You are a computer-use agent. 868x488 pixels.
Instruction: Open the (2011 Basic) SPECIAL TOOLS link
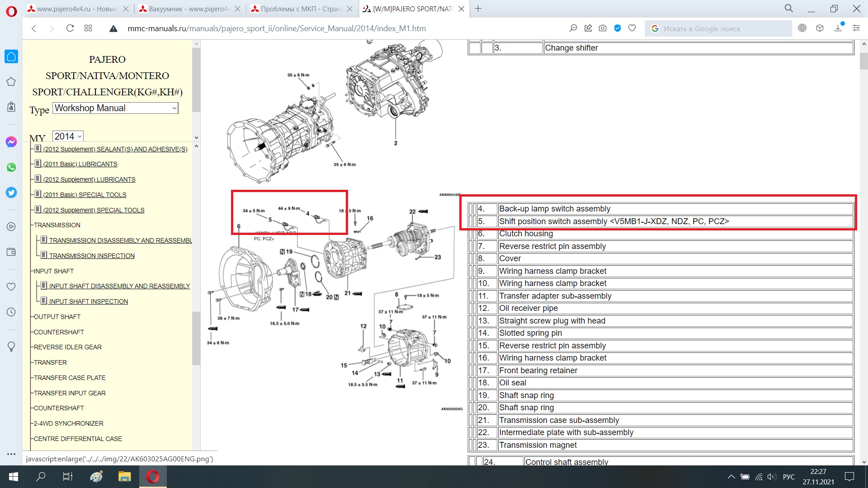[x=85, y=195]
